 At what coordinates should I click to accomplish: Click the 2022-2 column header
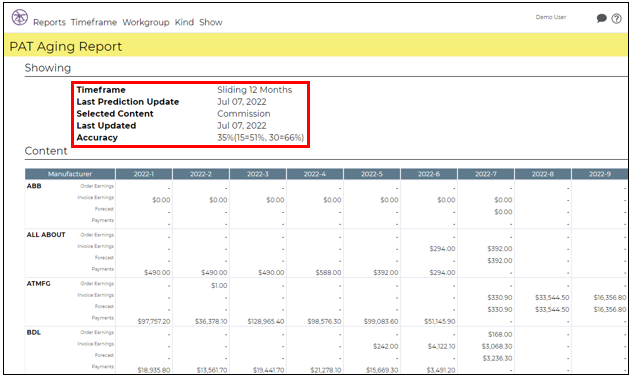[201, 174]
